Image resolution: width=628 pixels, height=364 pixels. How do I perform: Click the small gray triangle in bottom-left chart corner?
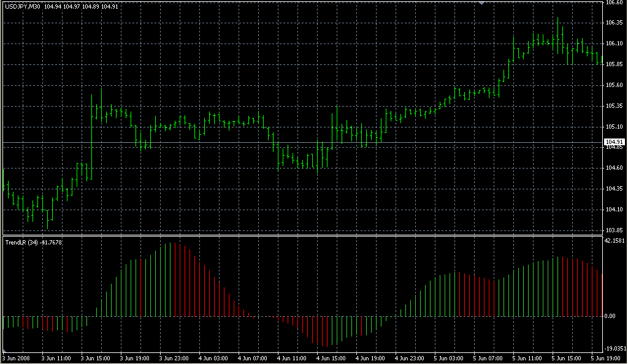[4, 352]
